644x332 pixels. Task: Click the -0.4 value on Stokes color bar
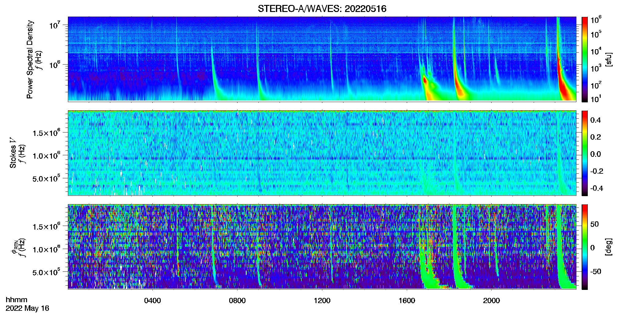point(597,188)
